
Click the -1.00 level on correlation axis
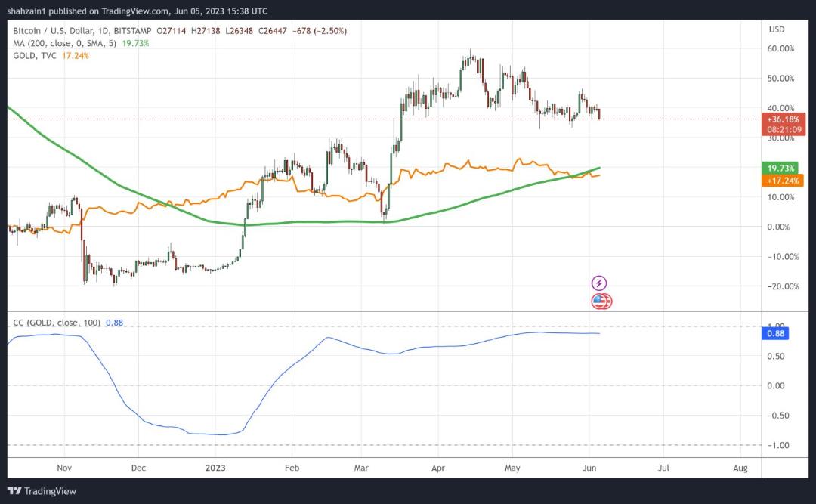click(x=778, y=445)
